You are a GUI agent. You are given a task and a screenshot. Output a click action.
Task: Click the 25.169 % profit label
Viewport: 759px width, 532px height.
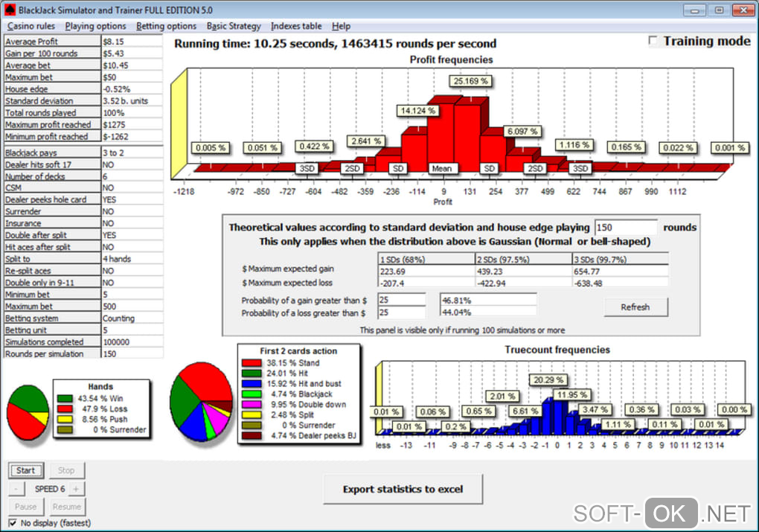[470, 81]
